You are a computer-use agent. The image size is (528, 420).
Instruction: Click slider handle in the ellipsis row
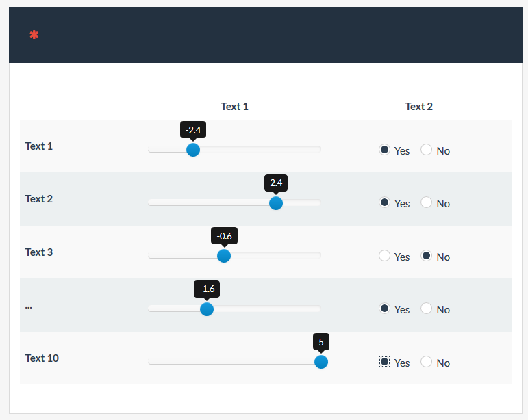pos(207,309)
